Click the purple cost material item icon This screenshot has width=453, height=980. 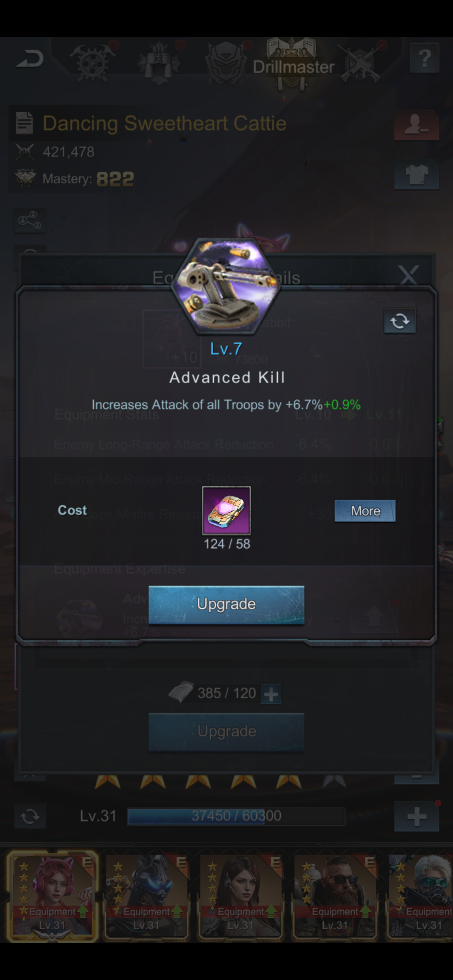point(226,511)
